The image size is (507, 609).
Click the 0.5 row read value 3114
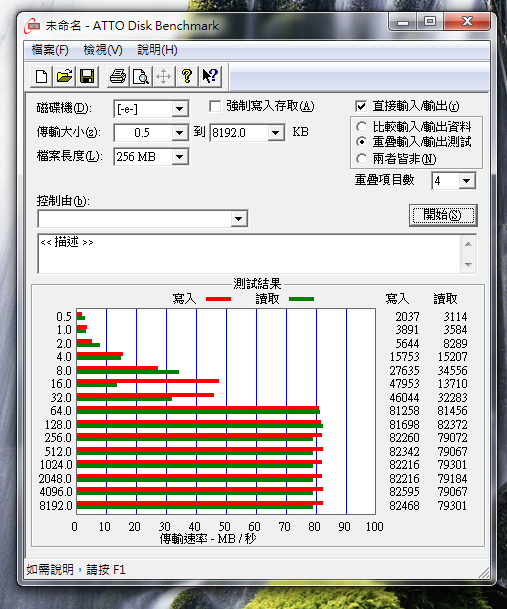click(x=455, y=317)
